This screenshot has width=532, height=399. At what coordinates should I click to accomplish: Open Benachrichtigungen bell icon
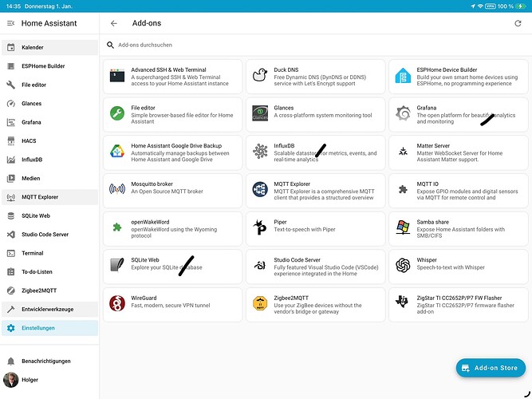[x=11, y=361]
